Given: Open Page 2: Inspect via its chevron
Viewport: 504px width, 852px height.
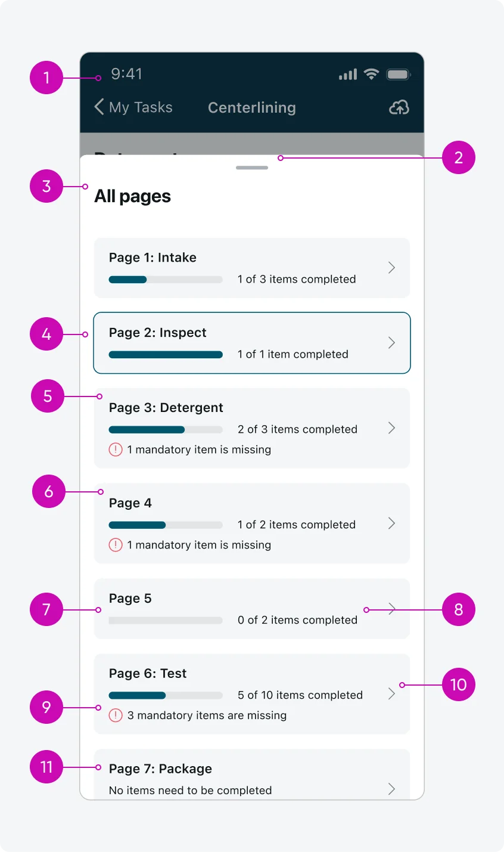Looking at the screenshot, I should pos(391,343).
